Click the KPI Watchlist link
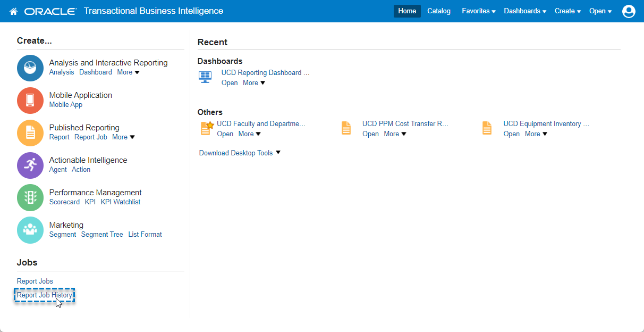The image size is (644, 332). pyautogui.click(x=121, y=202)
